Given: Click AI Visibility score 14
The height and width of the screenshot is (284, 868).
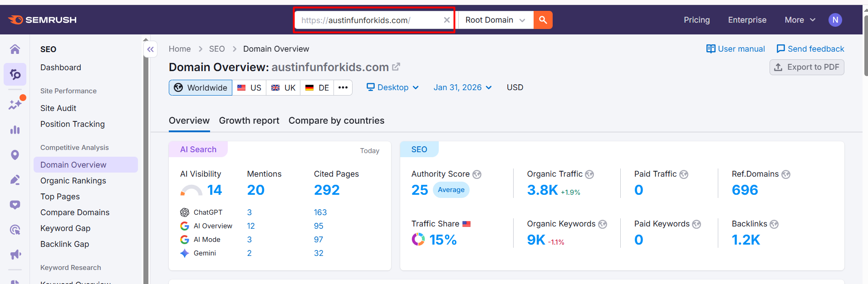Looking at the screenshot, I should (215, 190).
